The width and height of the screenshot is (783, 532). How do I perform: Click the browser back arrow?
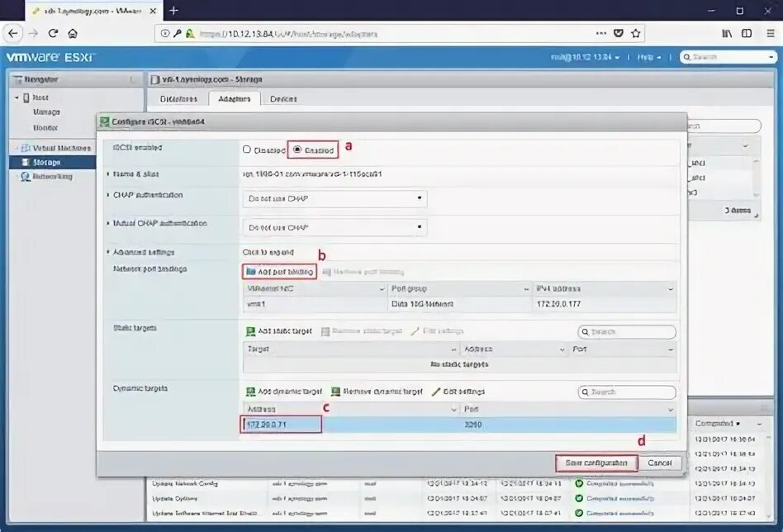13,34
